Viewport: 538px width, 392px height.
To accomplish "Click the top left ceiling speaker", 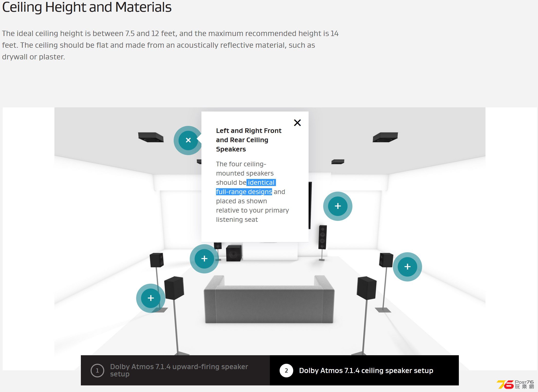I will point(151,137).
